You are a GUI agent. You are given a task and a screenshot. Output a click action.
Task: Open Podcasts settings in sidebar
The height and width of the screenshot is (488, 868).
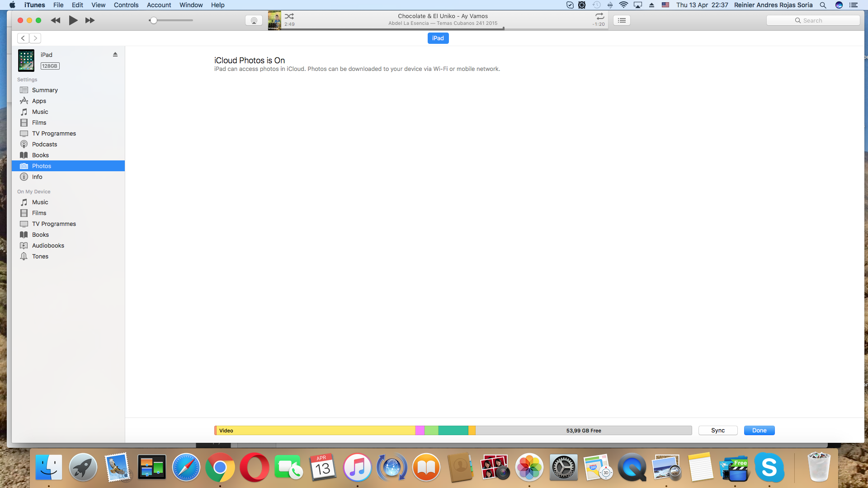coord(44,144)
